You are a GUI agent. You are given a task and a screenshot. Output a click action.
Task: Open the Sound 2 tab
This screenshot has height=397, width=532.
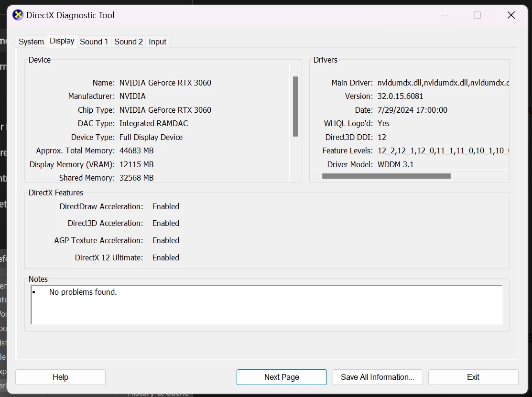coord(128,42)
